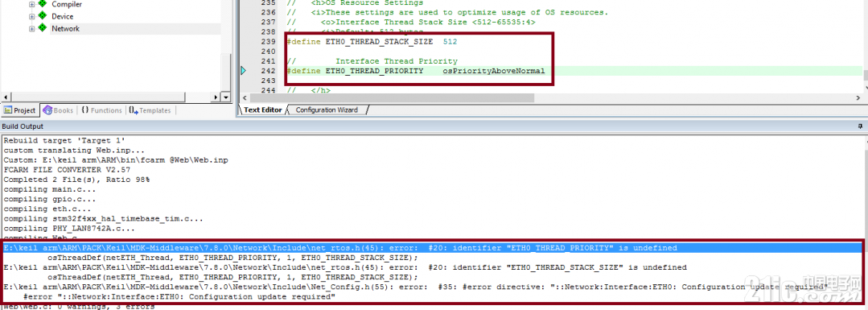This screenshot has height=310, width=868.
Task: Select the Device component diamond icon
Action: (x=43, y=16)
